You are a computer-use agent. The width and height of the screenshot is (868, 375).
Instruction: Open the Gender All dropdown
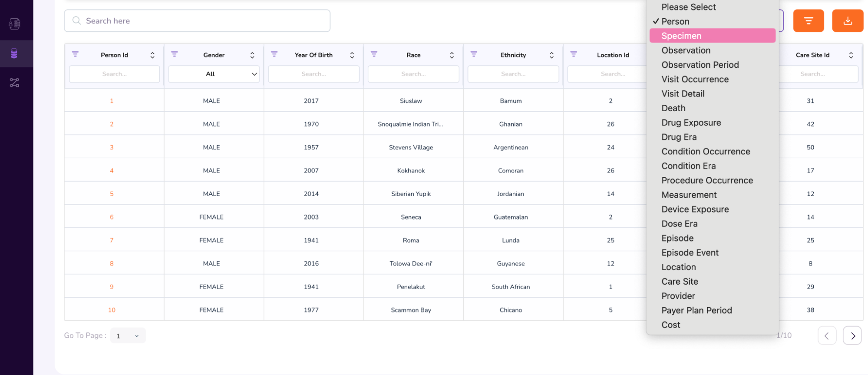(214, 74)
